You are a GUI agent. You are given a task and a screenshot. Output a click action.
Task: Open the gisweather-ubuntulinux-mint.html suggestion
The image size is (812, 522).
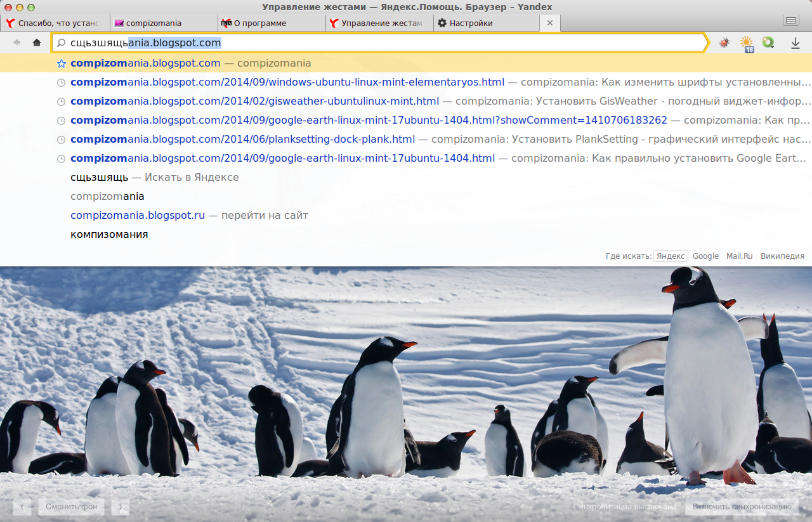pyautogui.click(x=406, y=101)
